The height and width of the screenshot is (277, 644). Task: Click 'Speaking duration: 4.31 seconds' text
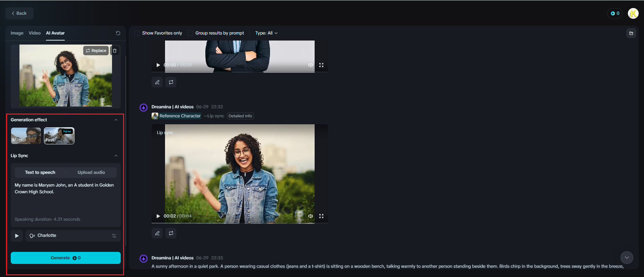(x=47, y=219)
